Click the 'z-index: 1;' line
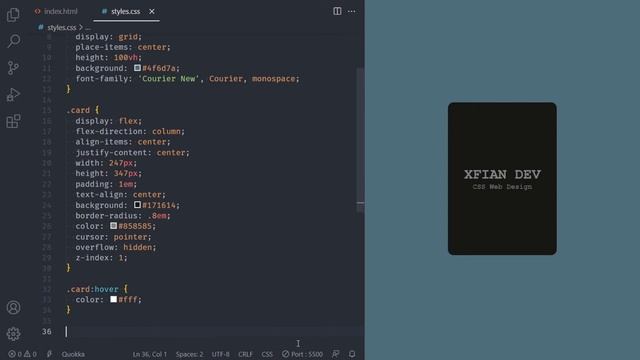Viewport: 640px width, 360px height. pyautogui.click(x=101, y=258)
